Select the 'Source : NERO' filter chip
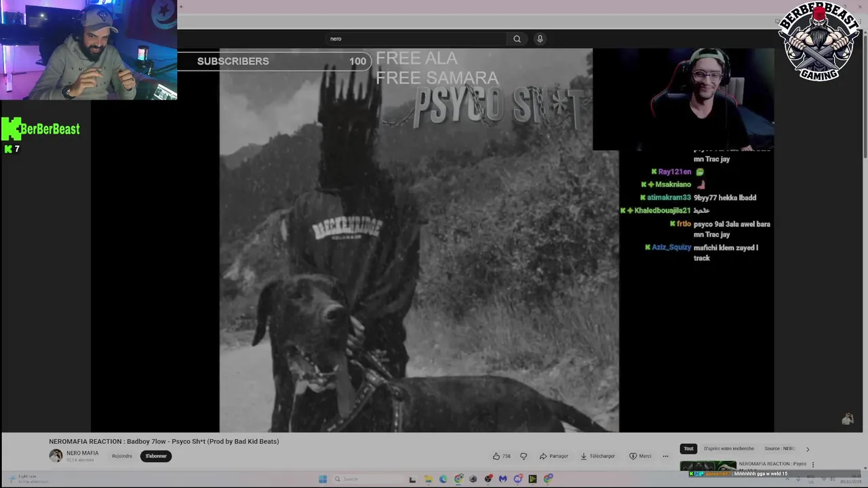Viewport: 868px width, 488px height. pos(780,449)
